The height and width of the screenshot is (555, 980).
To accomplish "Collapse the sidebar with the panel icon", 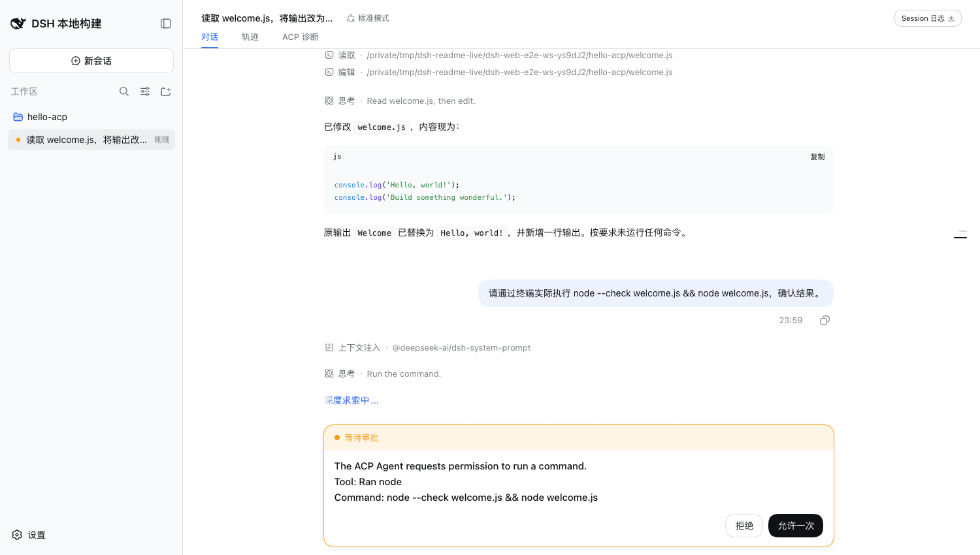I will (x=166, y=24).
